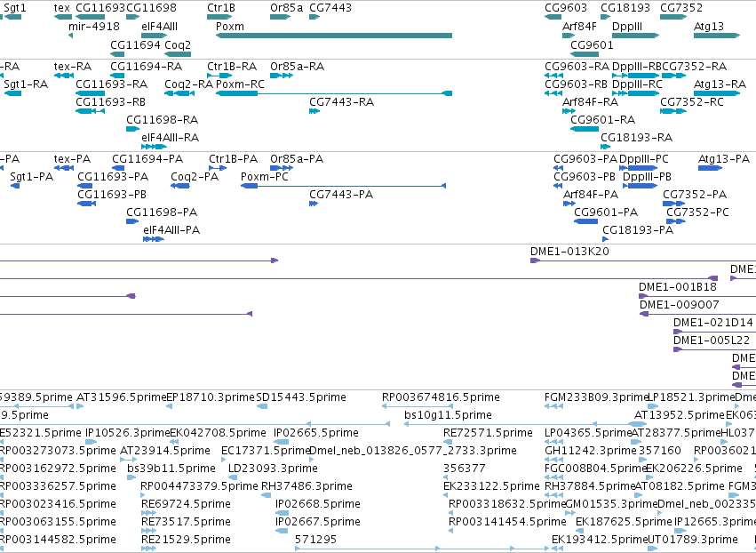Select the EC17371.5prime EST label

click(266, 451)
